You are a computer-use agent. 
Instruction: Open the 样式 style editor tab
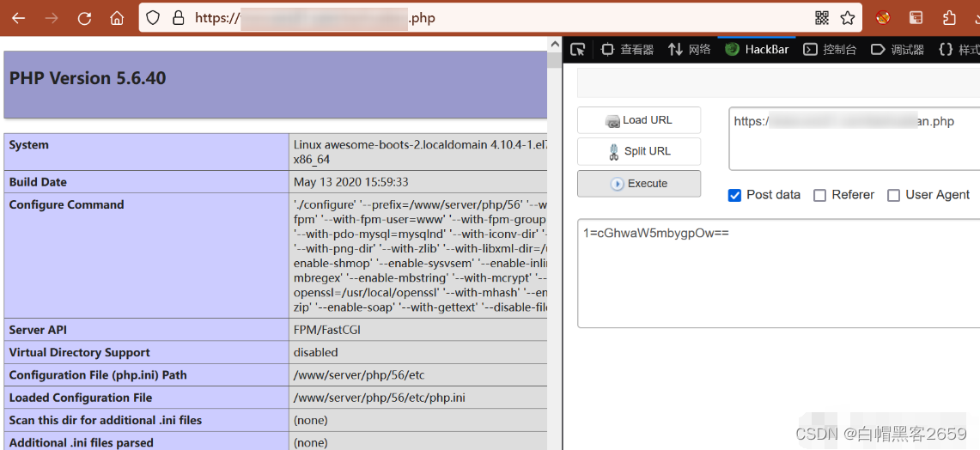click(959, 49)
